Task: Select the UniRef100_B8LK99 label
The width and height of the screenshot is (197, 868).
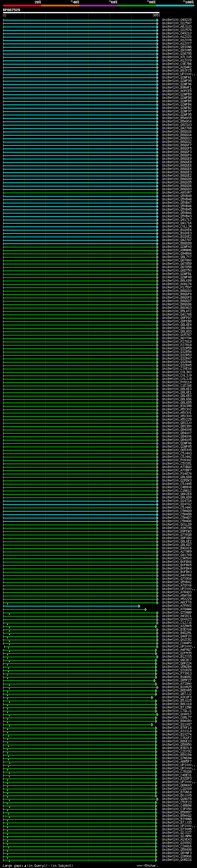Action: (x=177, y=281)
